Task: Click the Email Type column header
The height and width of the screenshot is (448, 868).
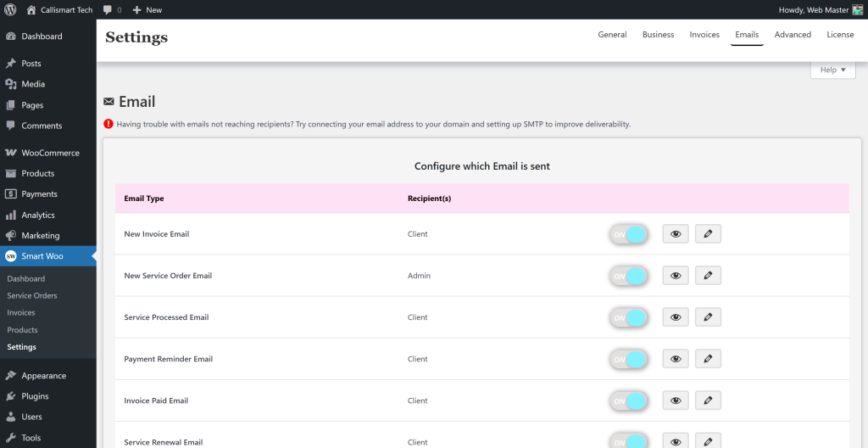Action: pyautogui.click(x=144, y=199)
